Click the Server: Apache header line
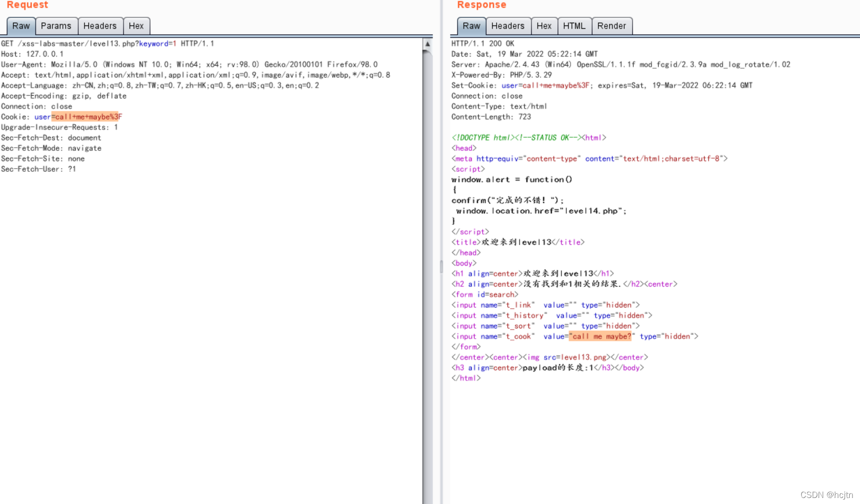This screenshot has width=860, height=504. pos(621,65)
